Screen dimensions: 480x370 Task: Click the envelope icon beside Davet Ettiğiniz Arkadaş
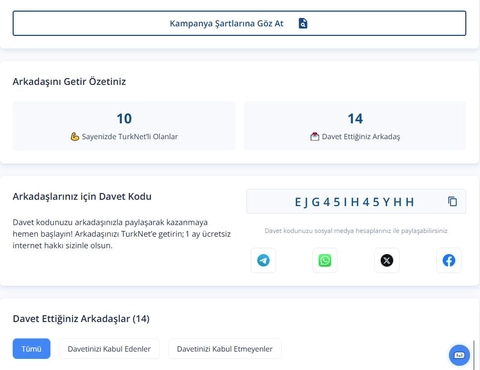[x=314, y=136]
